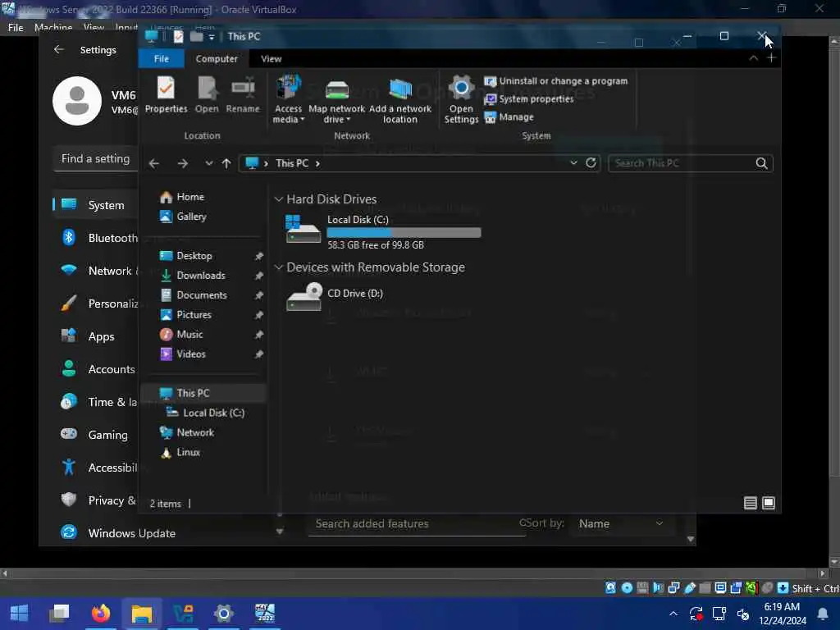840x630 pixels.
Task: Show hidden tray icons chevron
Action: 673,614
